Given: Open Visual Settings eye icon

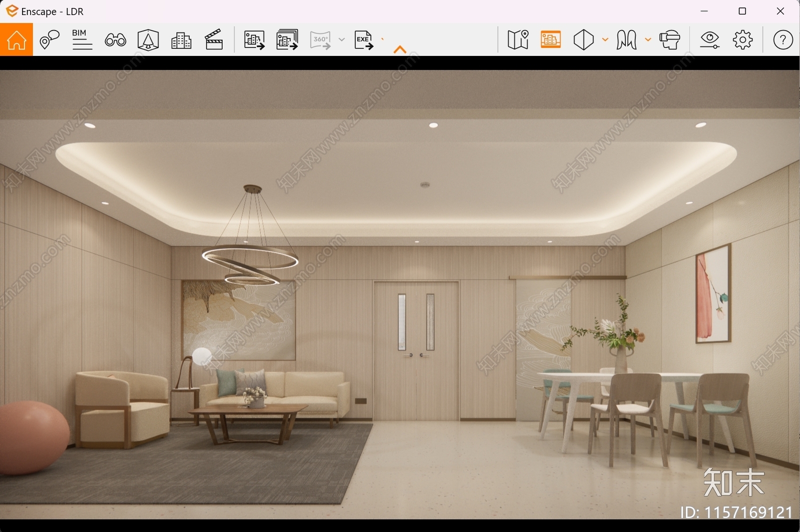Looking at the screenshot, I should [x=710, y=39].
